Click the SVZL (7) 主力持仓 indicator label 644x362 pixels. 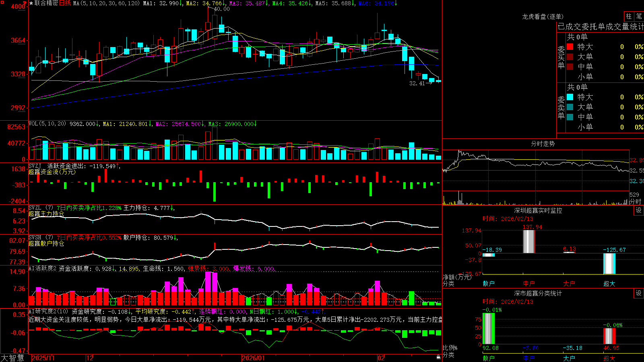point(41,208)
